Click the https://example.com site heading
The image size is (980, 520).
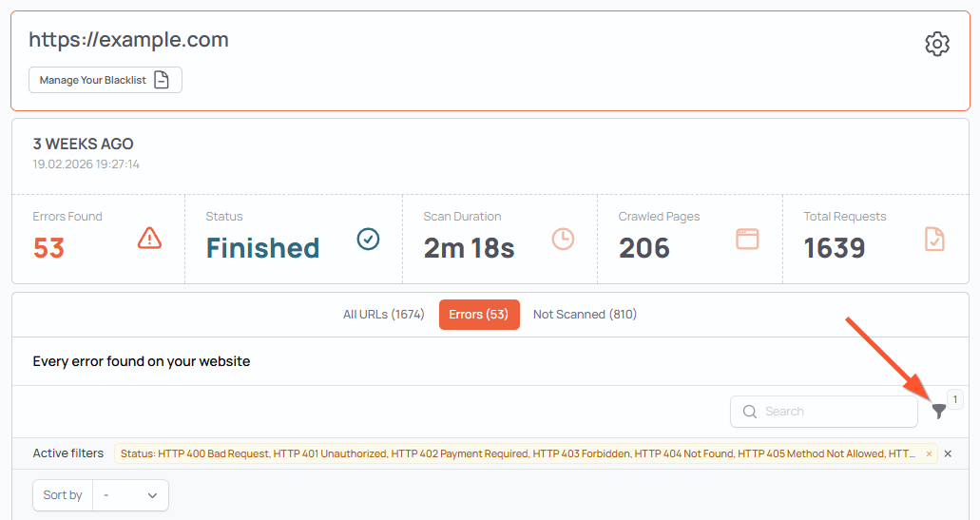(128, 40)
